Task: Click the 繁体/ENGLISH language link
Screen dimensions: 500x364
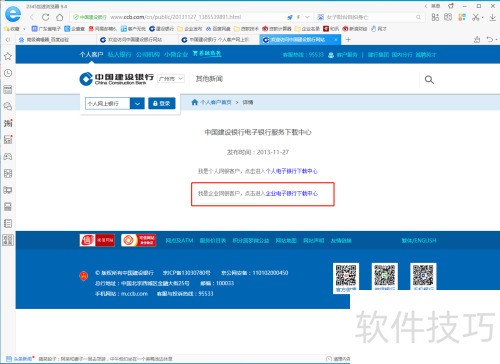Action: click(419, 240)
